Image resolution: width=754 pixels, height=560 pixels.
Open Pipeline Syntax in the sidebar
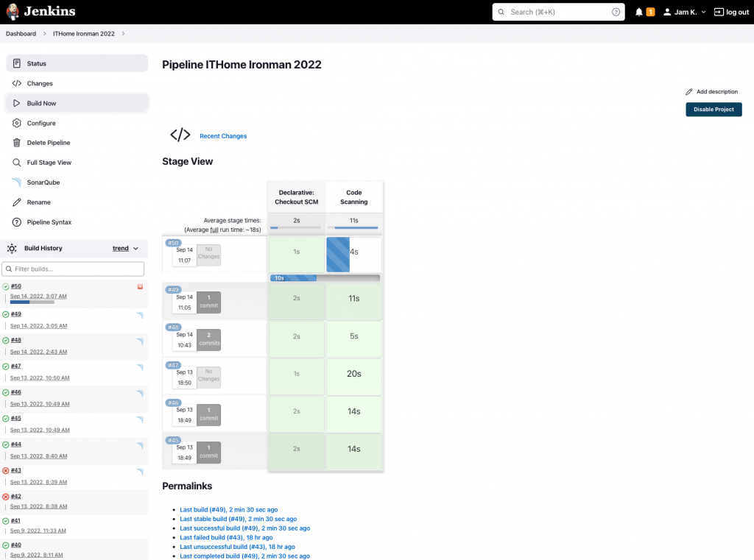click(77, 222)
